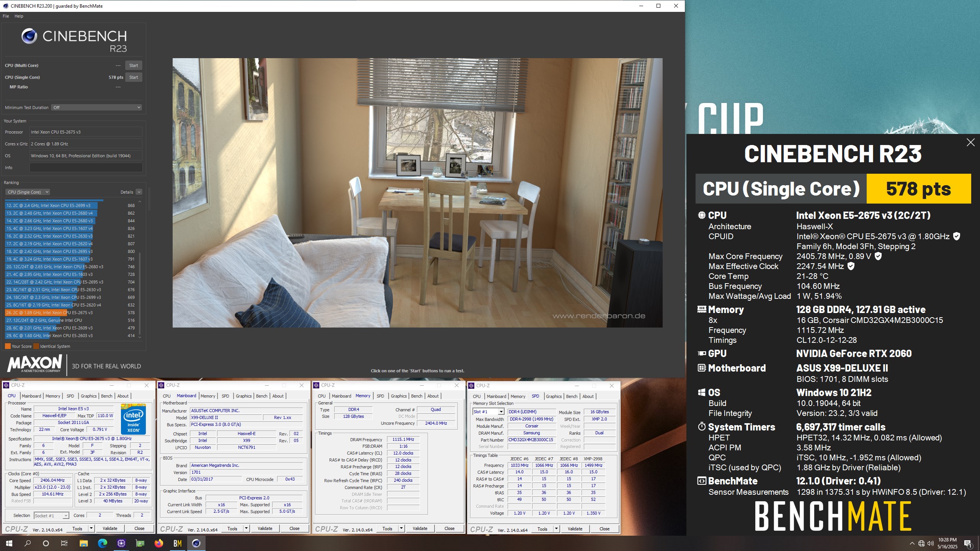Viewport: 980px width, 551px height.
Task: Select ranking row 26 Xeon E5-2675 v3
Action: [x=71, y=313]
